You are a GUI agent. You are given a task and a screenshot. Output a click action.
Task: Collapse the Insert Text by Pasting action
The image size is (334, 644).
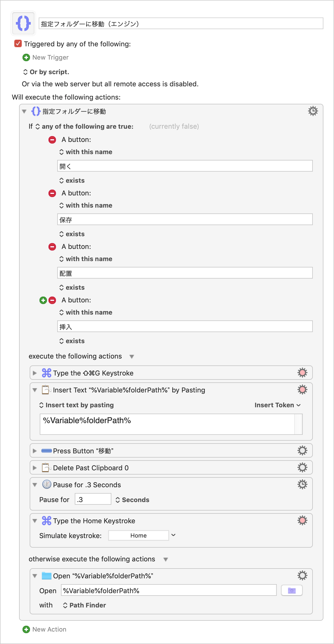coord(35,390)
